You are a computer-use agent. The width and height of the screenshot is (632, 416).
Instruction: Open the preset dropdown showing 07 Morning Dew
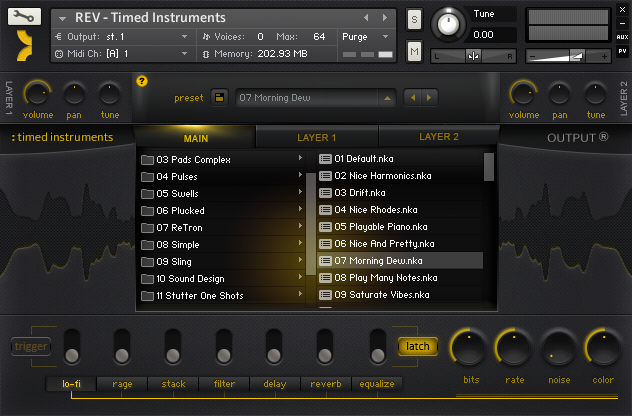click(316, 98)
